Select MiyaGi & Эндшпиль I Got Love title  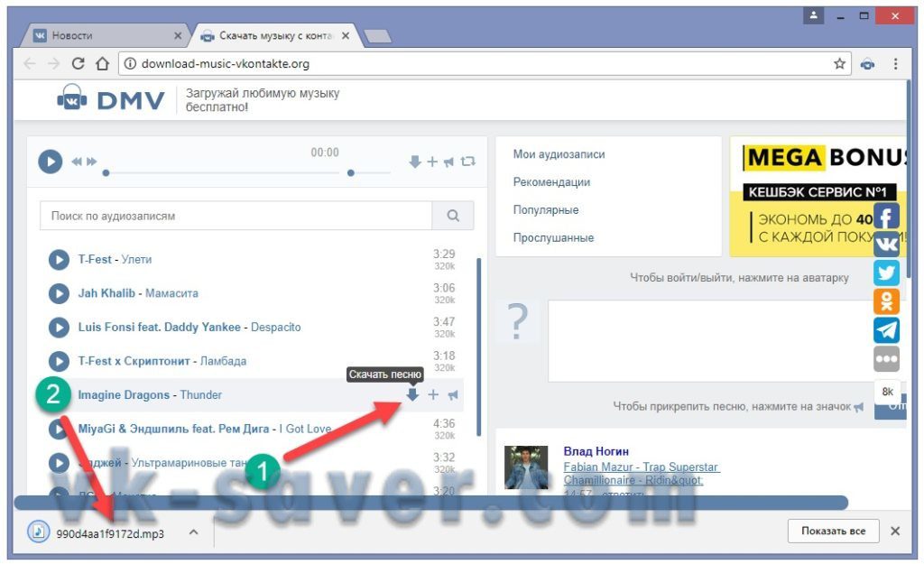pyautogui.click(x=205, y=429)
